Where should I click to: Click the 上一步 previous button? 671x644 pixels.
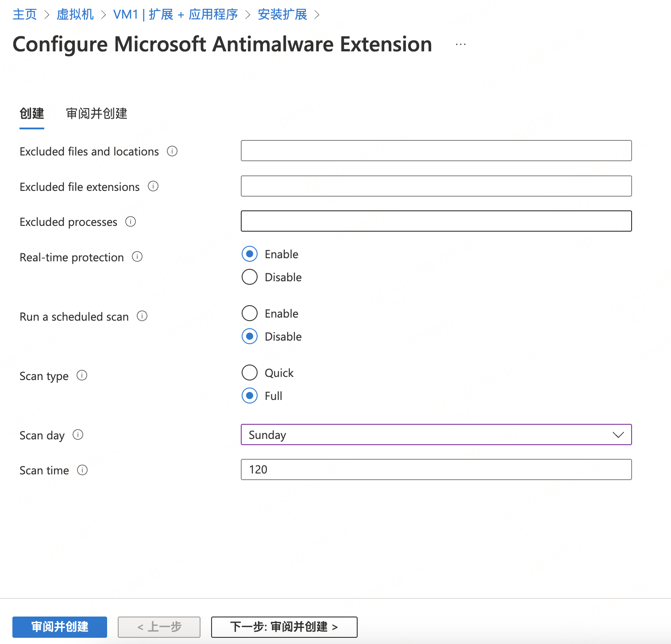coord(159,627)
